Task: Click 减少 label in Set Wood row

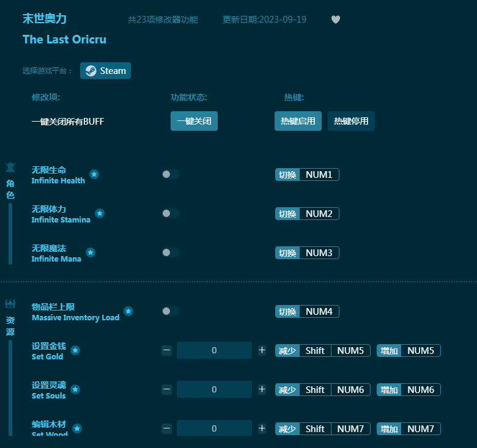Action: [287, 429]
